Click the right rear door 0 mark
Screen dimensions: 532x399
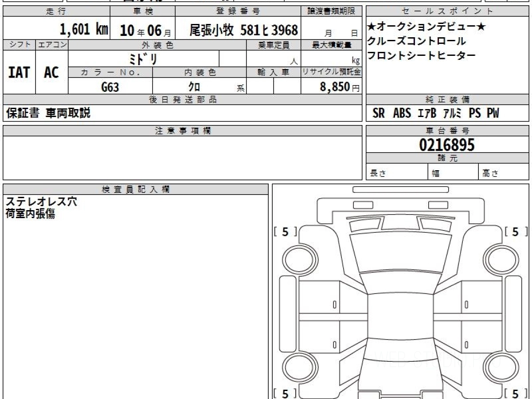pos(466,345)
